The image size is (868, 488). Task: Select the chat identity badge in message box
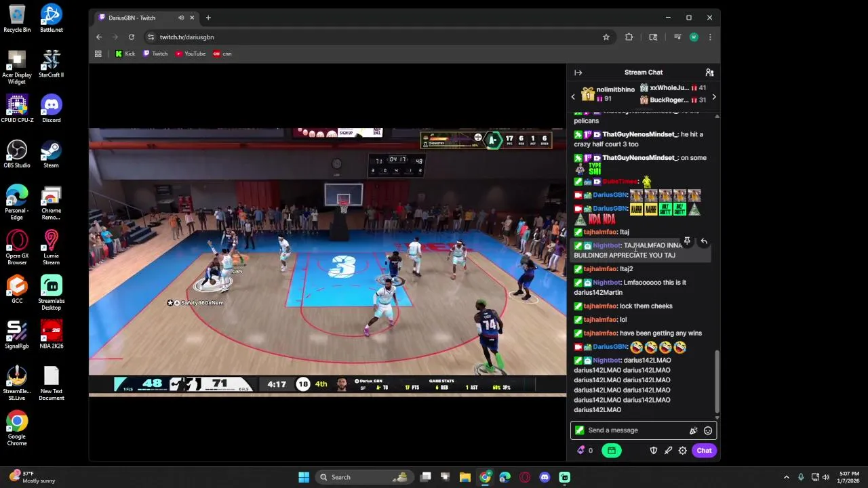click(x=579, y=430)
